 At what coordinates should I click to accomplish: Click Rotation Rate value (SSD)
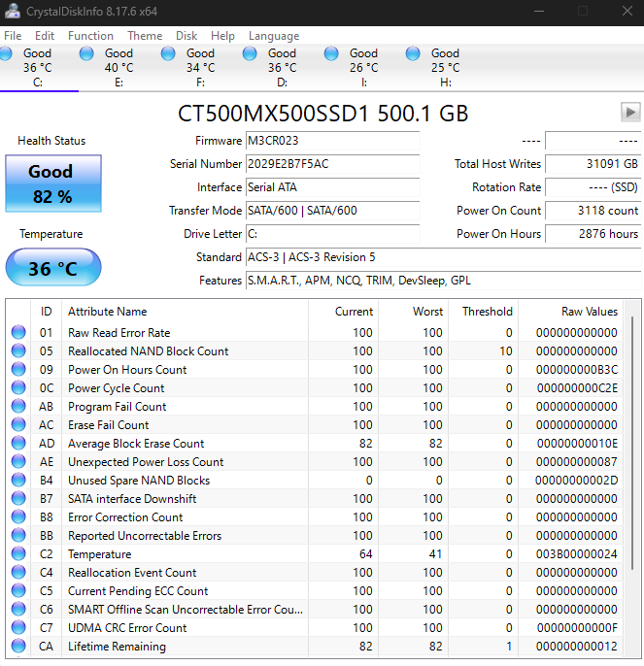point(593,187)
